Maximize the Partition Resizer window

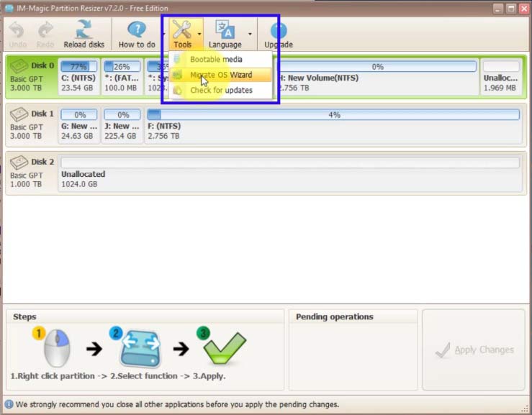pos(511,9)
